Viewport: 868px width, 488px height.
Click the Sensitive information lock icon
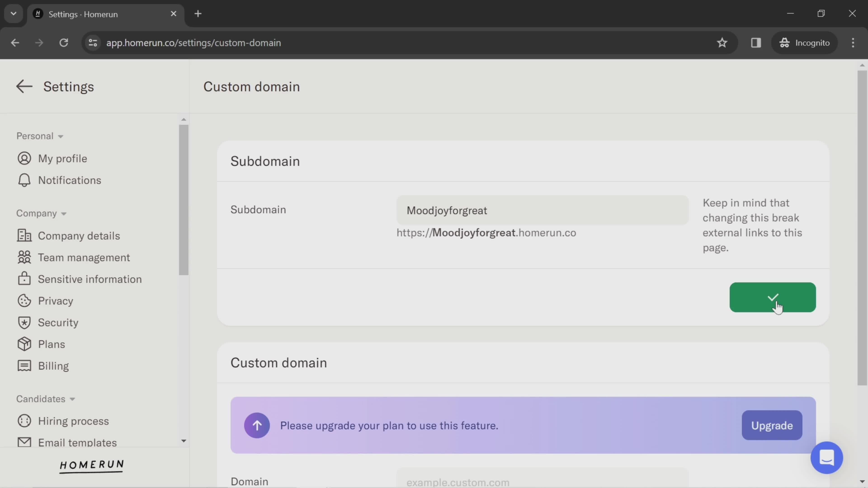24,279
